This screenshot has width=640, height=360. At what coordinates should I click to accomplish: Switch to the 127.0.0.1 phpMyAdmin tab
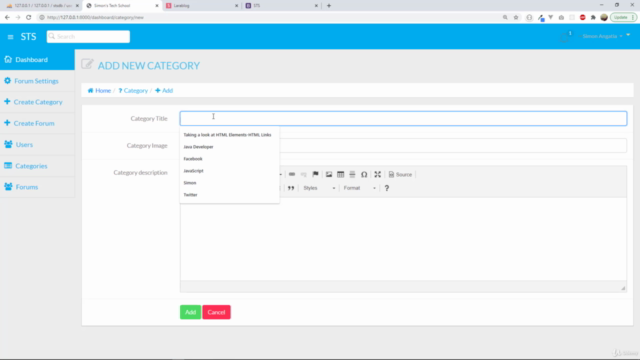coord(42,6)
